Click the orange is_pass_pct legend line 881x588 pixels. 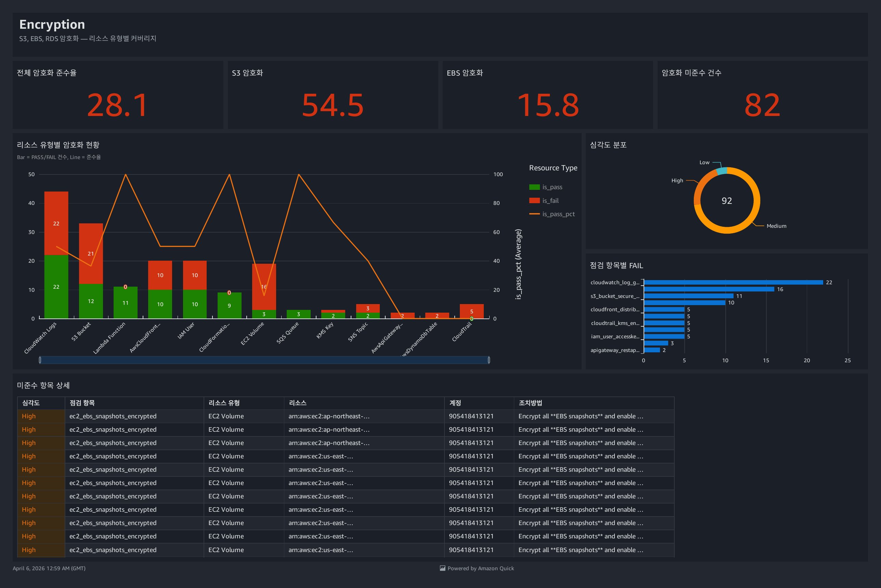534,214
